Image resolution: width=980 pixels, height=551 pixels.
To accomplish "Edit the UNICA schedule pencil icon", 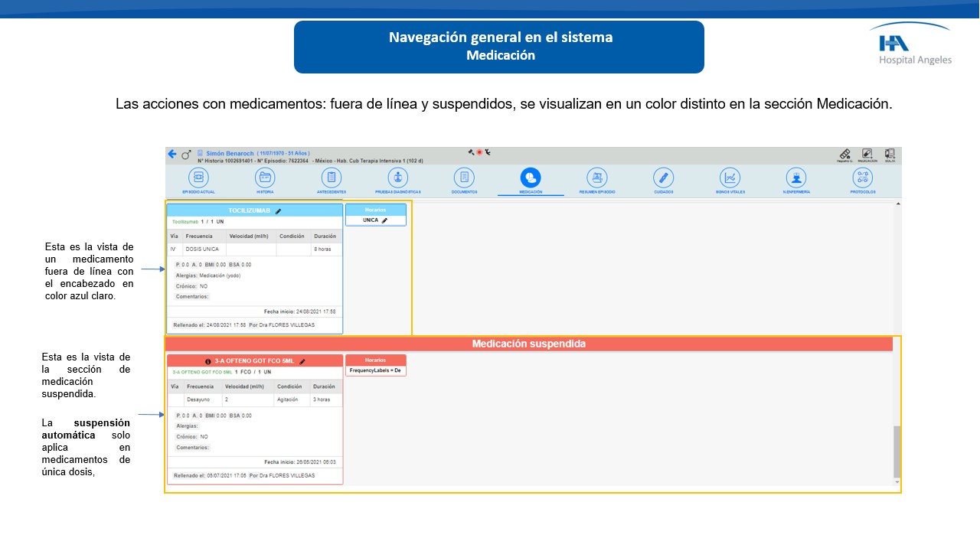I will [x=384, y=220].
